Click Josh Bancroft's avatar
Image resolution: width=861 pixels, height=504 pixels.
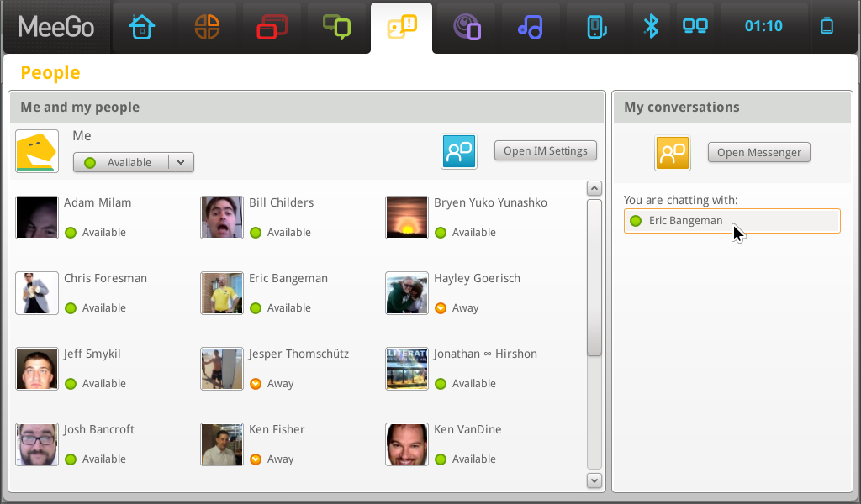[37, 444]
